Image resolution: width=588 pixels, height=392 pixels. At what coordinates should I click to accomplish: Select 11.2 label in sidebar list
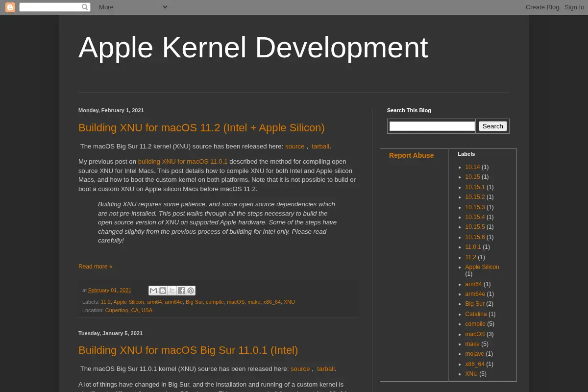click(470, 257)
